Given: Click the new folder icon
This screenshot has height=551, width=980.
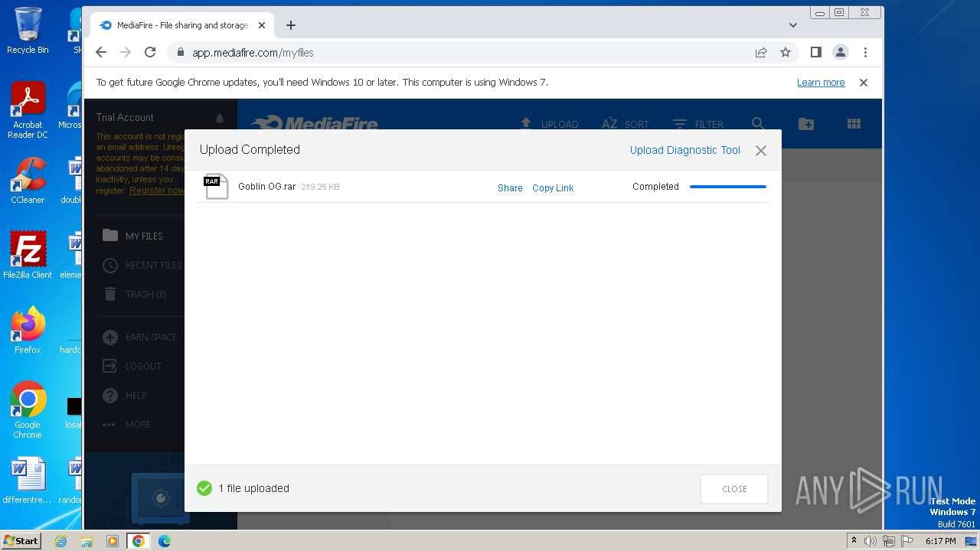Looking at the screenshot, I should point(805,123).
